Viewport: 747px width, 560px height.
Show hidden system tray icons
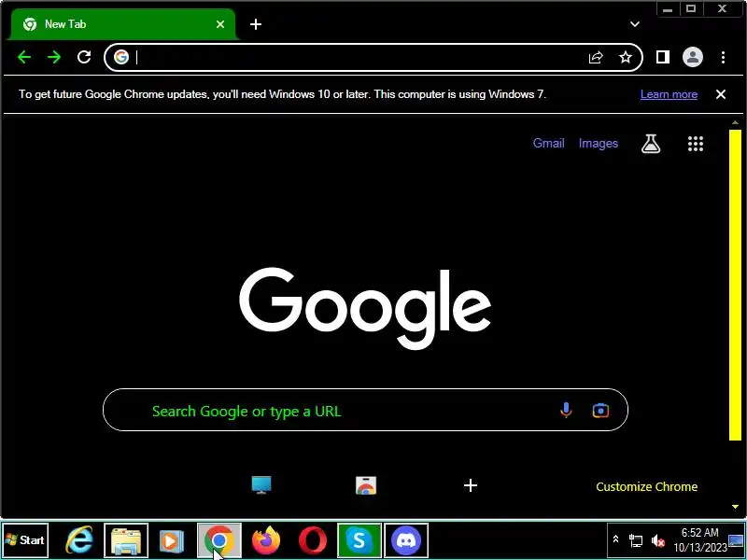(x=615, y=539)
